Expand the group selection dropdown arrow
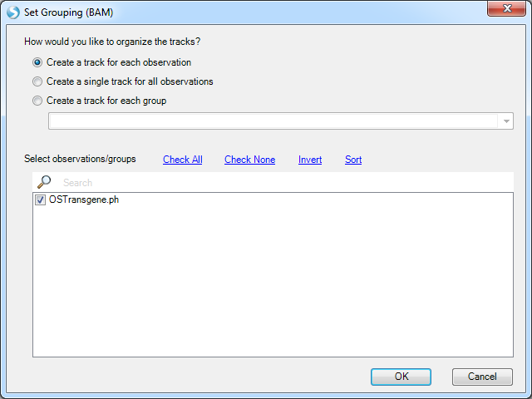 [x=506, y=121]
